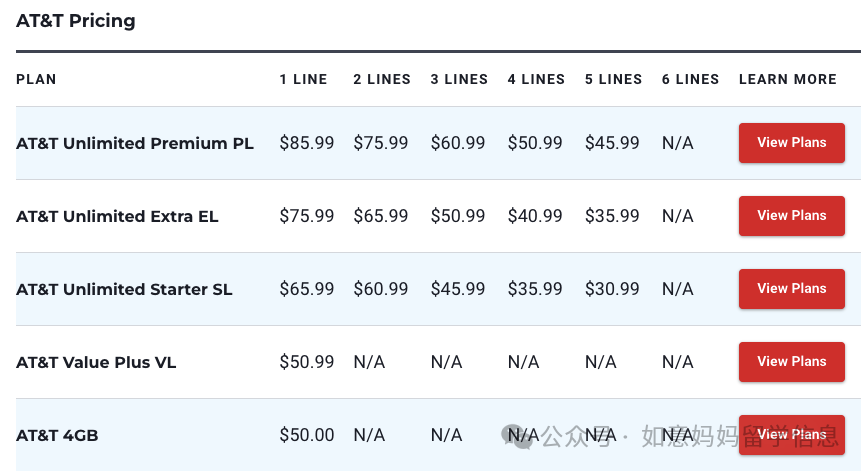Select View Plans for Unlimited Starter SL
867x471 pixels.
click(x=791, y=289)
